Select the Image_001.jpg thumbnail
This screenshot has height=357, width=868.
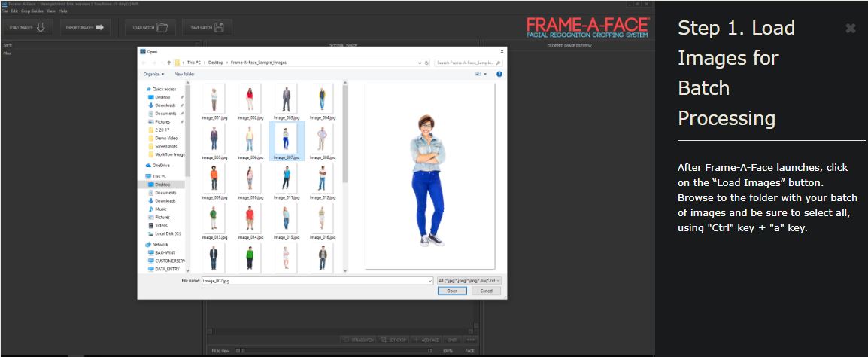[214, 102]
